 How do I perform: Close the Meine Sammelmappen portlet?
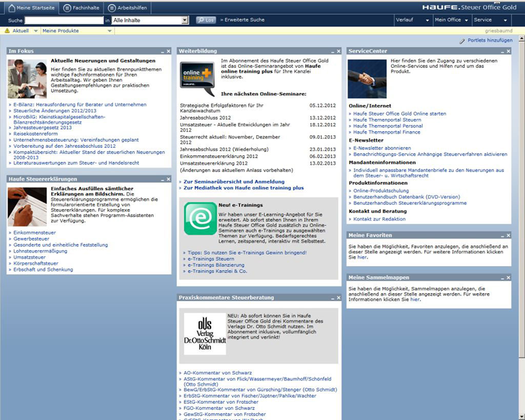point(508,277)
